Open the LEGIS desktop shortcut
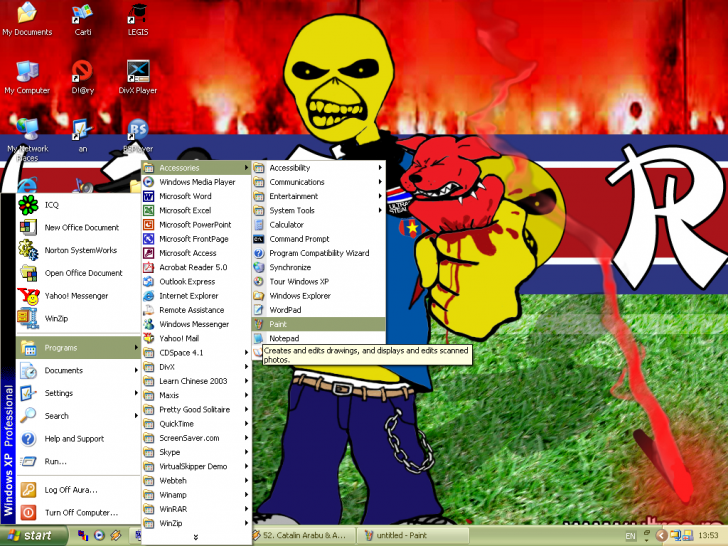728x546 pixels. tap(138, 20)
